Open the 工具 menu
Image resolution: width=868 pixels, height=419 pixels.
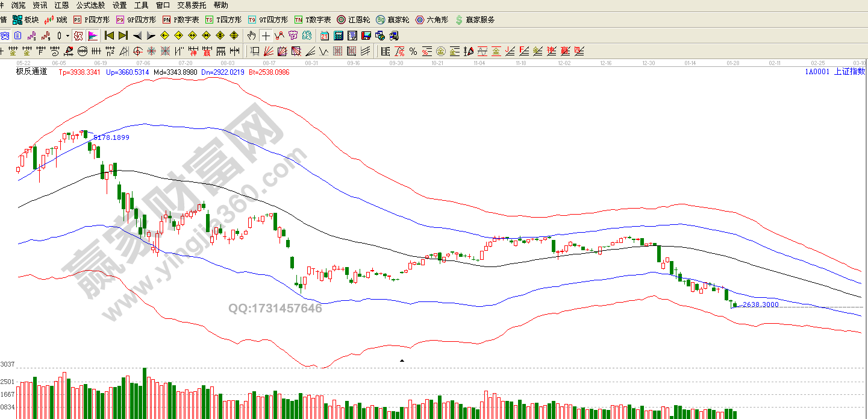pos(141,5)
